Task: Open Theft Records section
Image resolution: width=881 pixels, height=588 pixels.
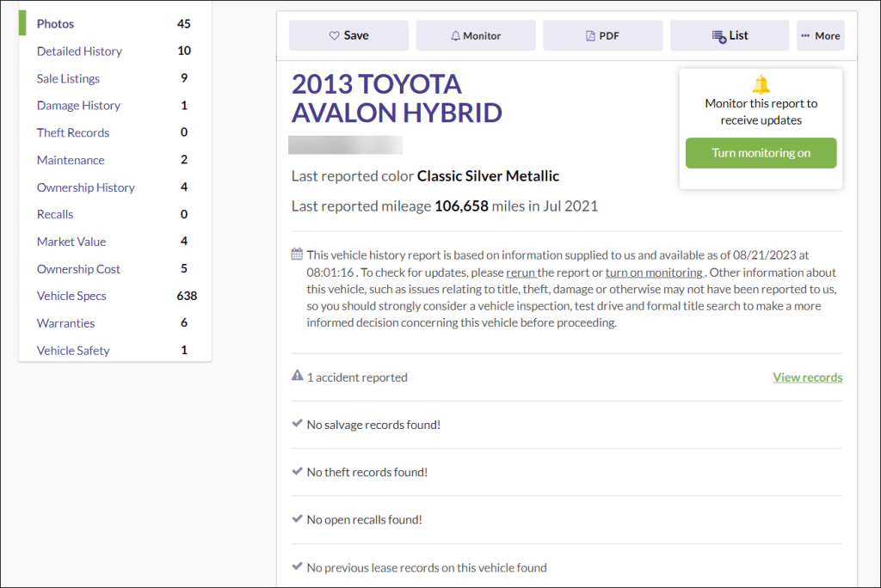Action: click(x=73, y=132)
